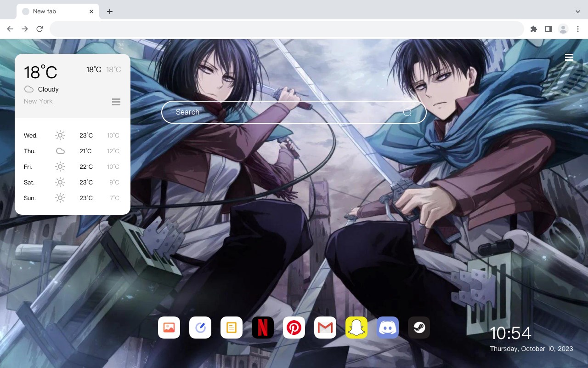
Task: Click the browser forward arrow
Action: pos(25,29)
